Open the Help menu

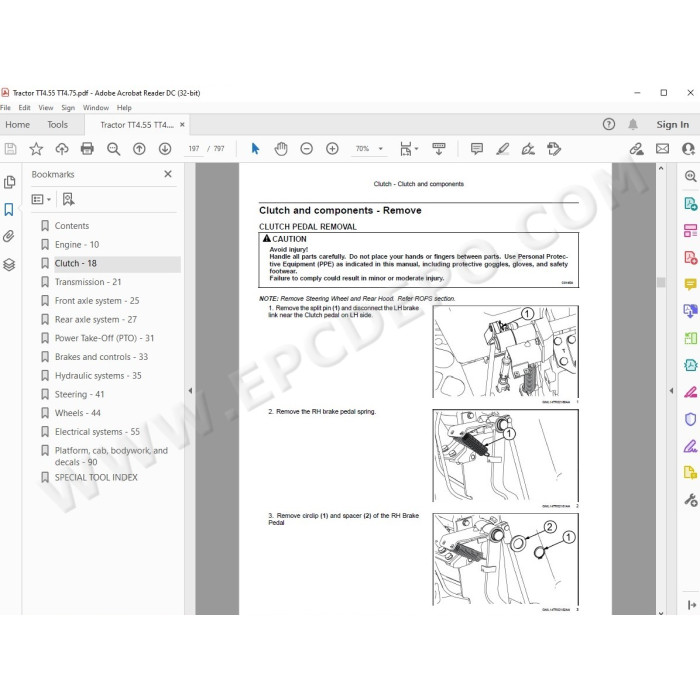[x=124, y=108]
